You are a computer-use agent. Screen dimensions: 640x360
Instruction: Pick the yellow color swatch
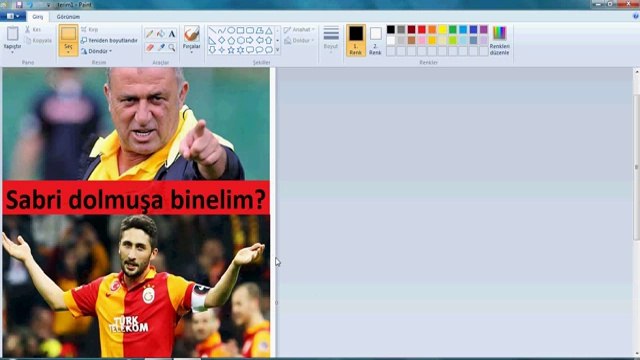click(x=442, y=29)
